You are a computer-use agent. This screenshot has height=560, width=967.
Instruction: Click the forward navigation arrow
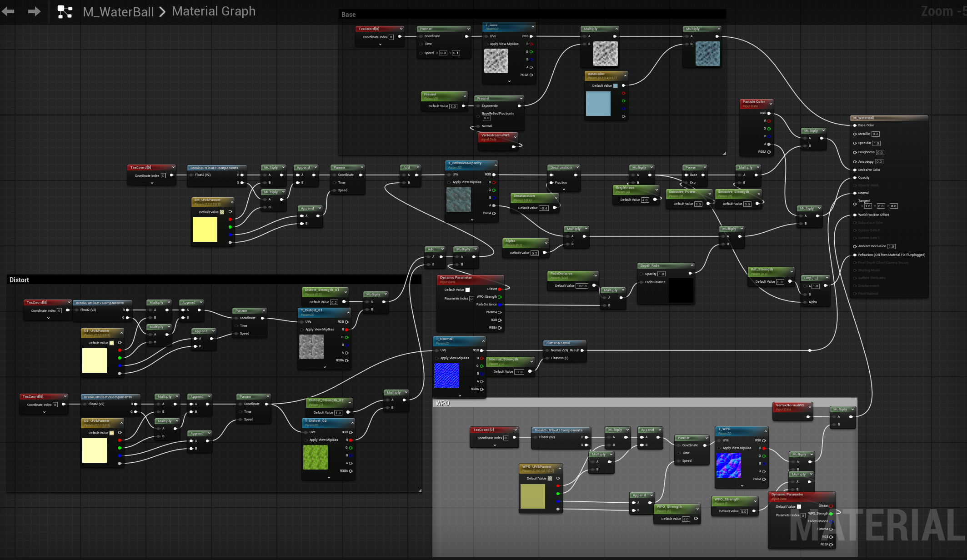click(x=34, y=11)
